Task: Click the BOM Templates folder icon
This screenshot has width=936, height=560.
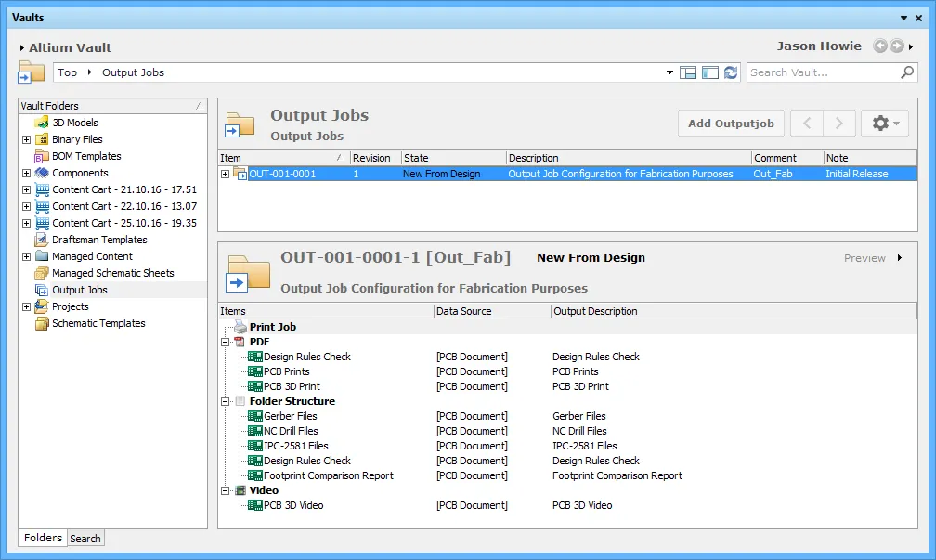Action: 42,156
